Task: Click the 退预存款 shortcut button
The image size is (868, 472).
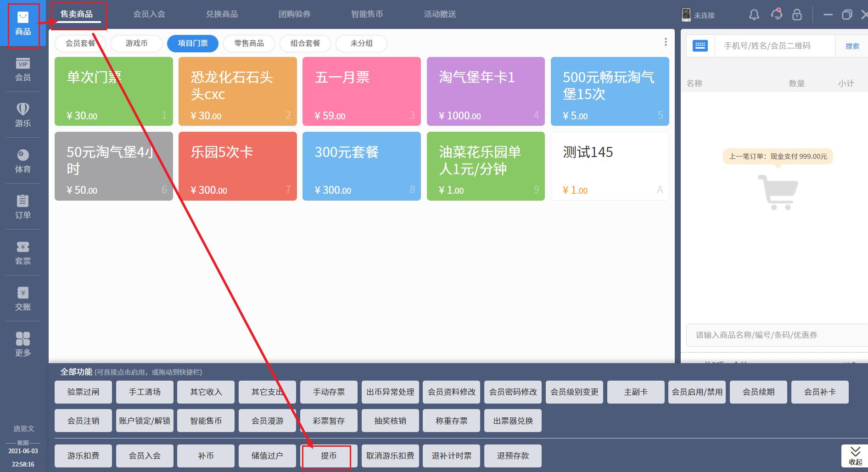Action: pyautogui.click(x=513, y=456)
